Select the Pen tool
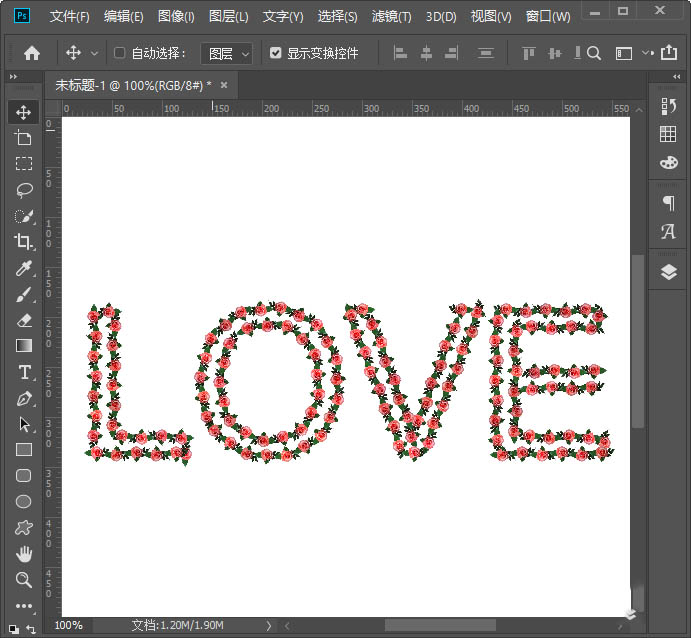The image size is (691, 638). click(24, 398)
